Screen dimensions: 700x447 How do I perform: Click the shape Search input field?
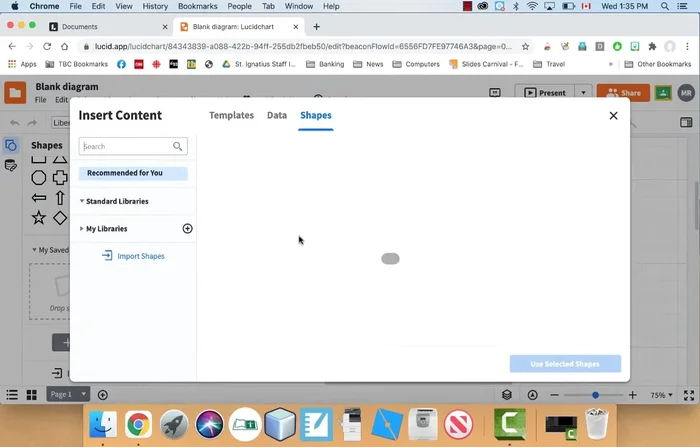pos(125,146)
